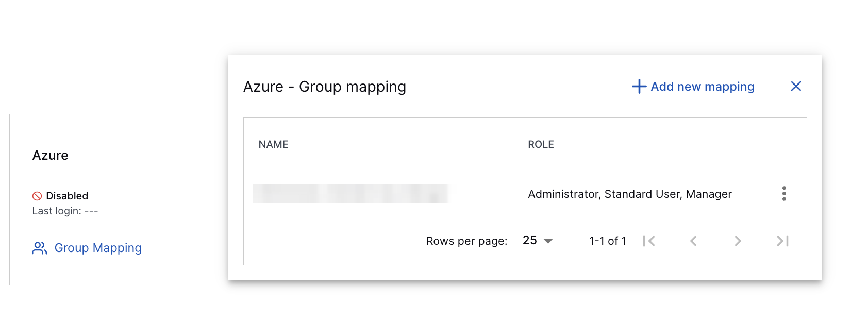The height and width of the screenshot is (336, 868).
Task: Click the blurred group name cell
Action: point(350,194)
